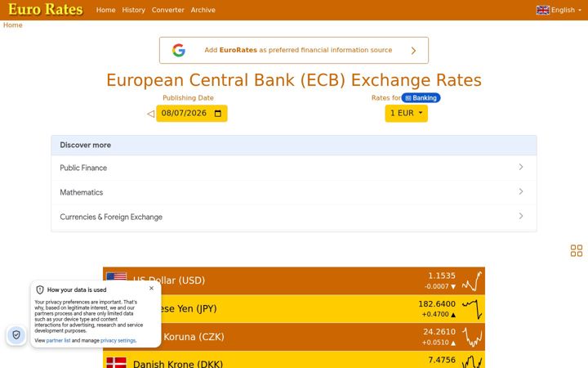Open the Converter menu item
This screenshot has width=588, height=368.
[x=168, y=10]
